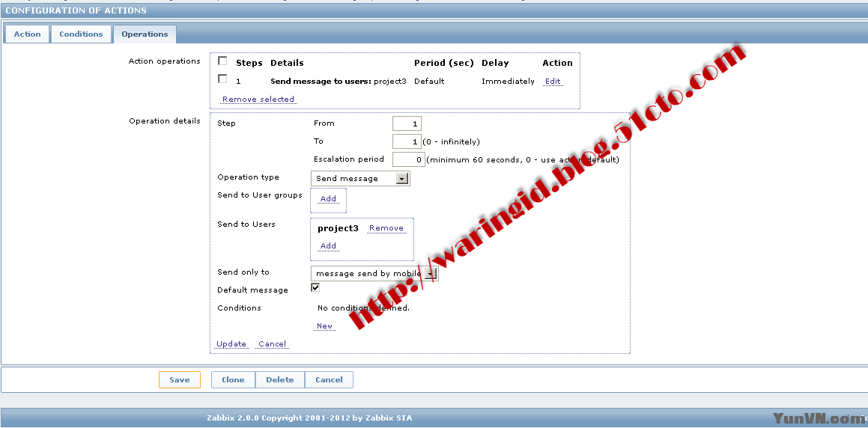The height and width of the screenshot is (428, 868).
Task: Create a New condition
Action: pos(324,326)
